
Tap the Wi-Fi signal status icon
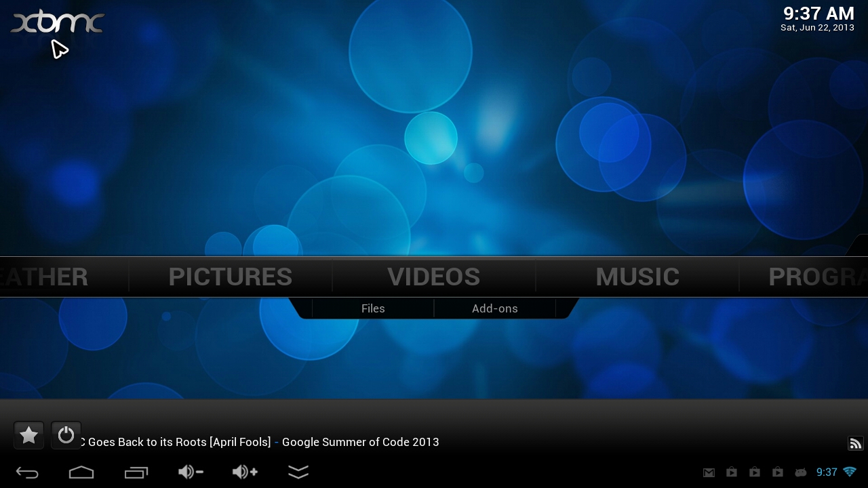(x=850, y=472)
